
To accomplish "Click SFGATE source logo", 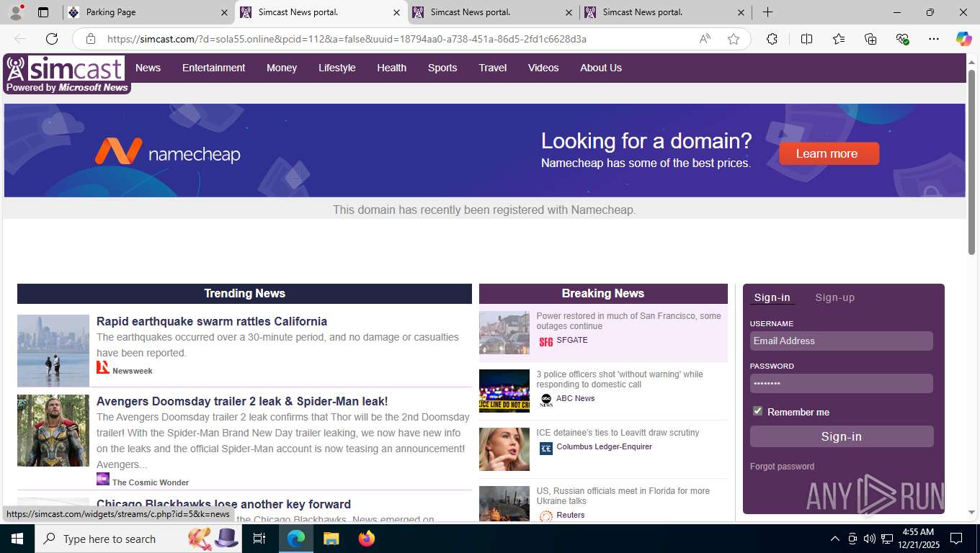I will pos(546,341).
